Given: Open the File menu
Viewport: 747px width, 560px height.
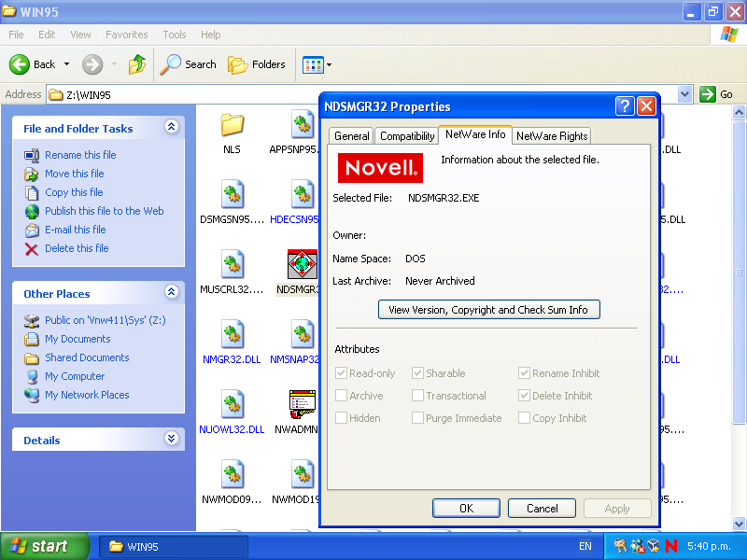Looking at the screenshot, I should (x=16, y=35).
